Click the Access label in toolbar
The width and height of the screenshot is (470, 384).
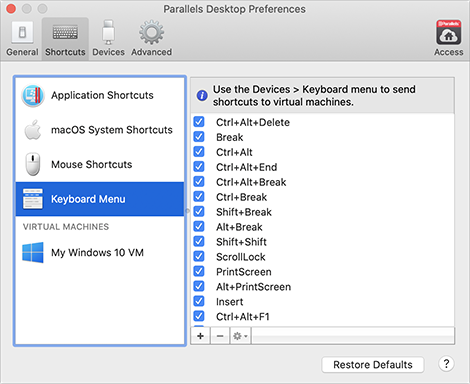pos(449,52)
